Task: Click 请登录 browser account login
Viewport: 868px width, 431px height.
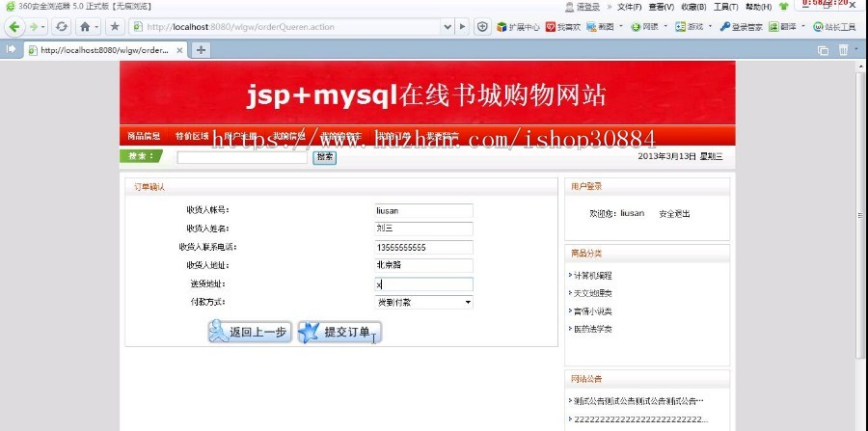Action: [583, 7]
